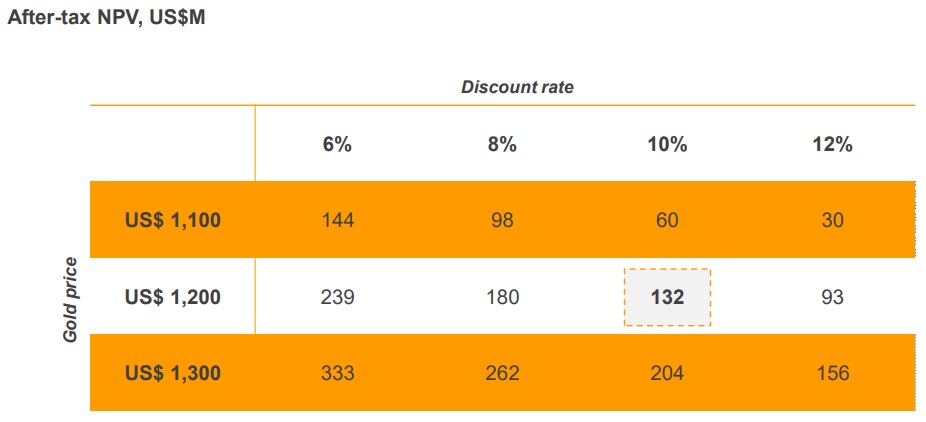Click the 180 NPV value

(502, 297)
